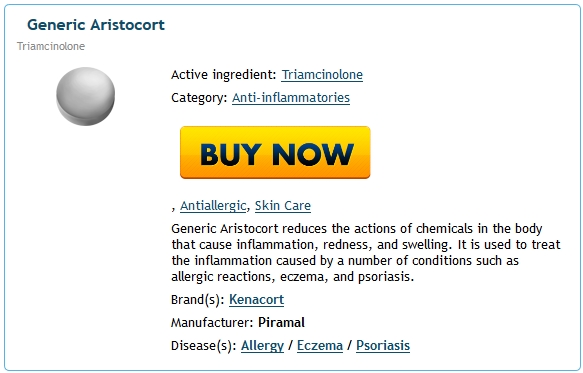
Task: Click the Disease(s) label text
Action: coord(204,346)
